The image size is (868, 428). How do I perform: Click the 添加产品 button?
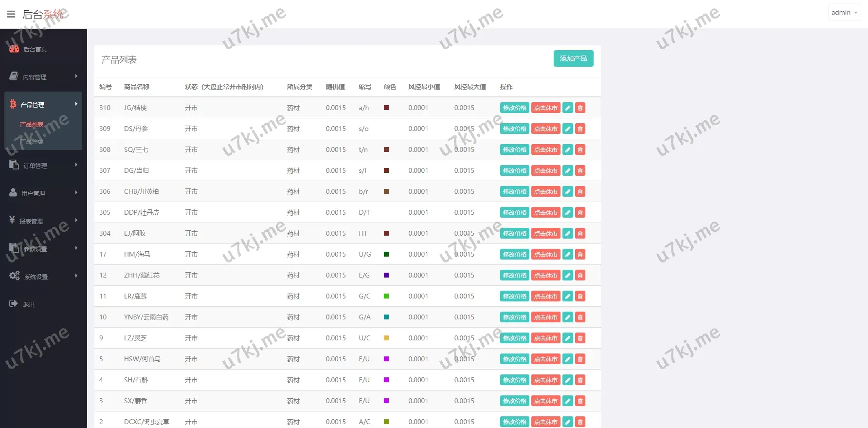click(x=573, y=58)
